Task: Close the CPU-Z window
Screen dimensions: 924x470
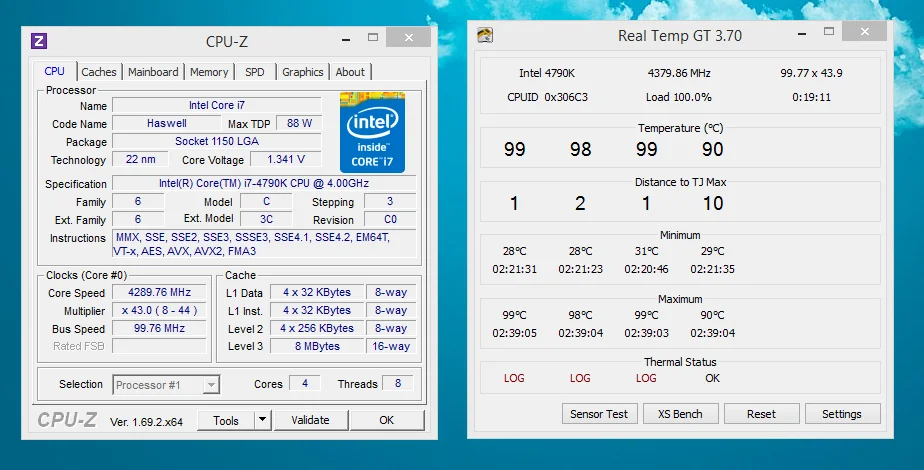Action: click(408, 38)
